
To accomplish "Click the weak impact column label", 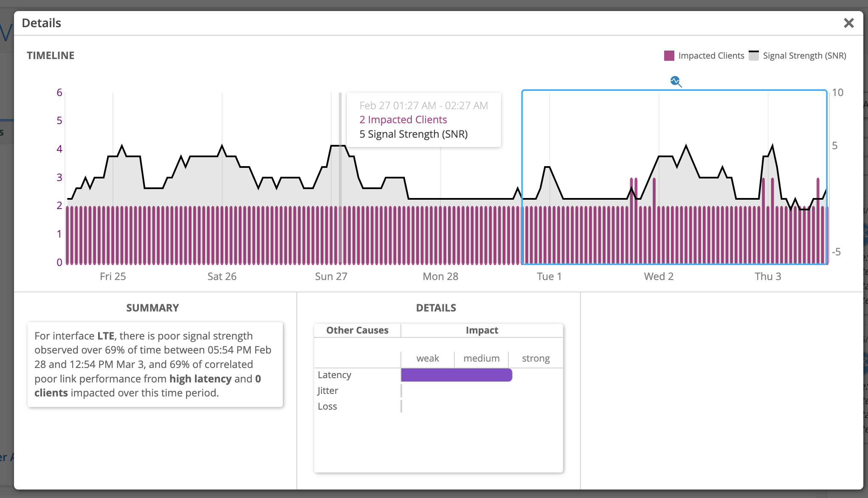I will point(428,359).
